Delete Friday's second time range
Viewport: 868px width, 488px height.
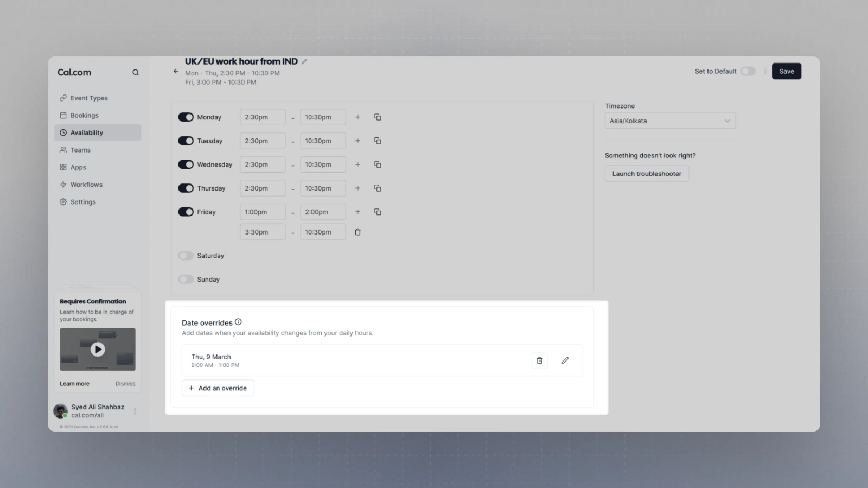[x=358, y=232]
